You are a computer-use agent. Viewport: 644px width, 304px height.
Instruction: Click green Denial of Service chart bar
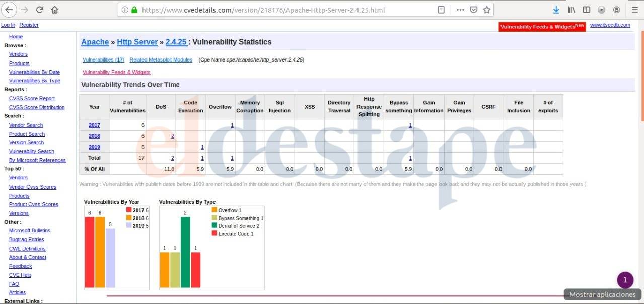pos(185,252)
